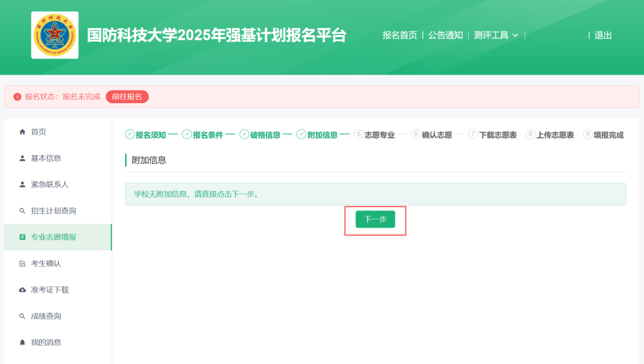The height and width of the screenshot is (364, 644).
Task: Expand the 测评工具 dropdown arrow
Action: point(515,36)
